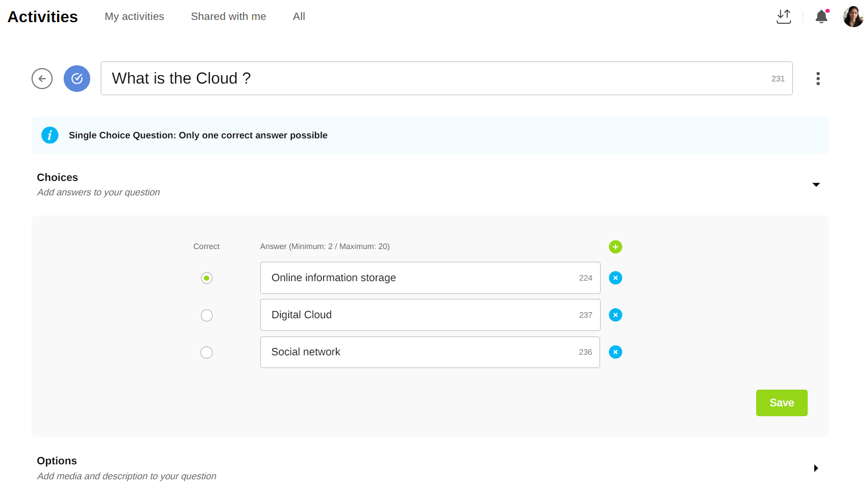This screenshot has height=492, width=868.
Task: Mark 'Social network' as the correct answer
Action: [x=206, y=353]
